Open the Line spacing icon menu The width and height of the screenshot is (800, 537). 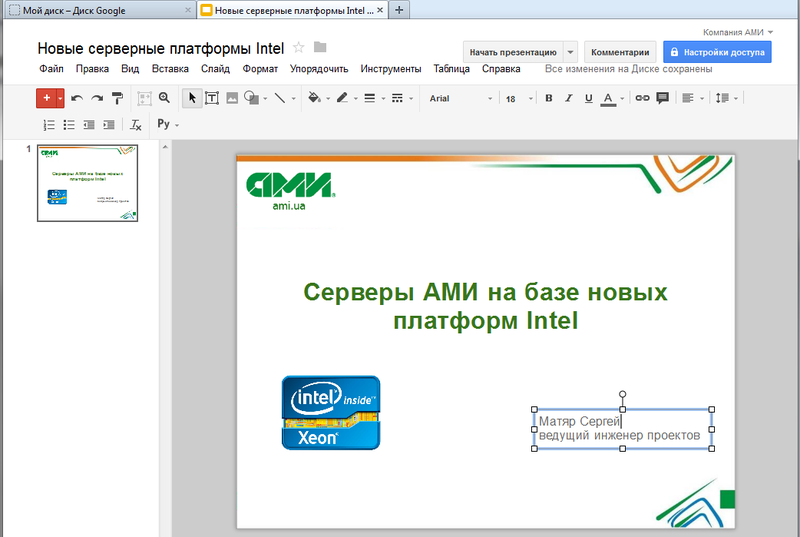click(x=722, y=98)
